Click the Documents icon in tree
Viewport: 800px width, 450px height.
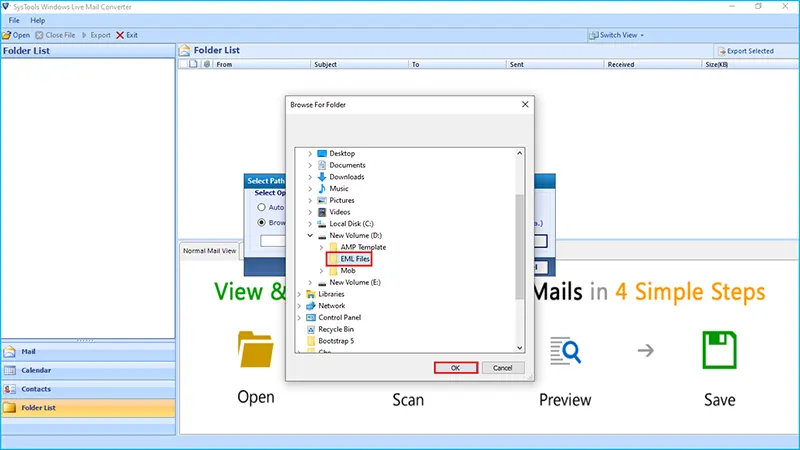tap(322, 165)
